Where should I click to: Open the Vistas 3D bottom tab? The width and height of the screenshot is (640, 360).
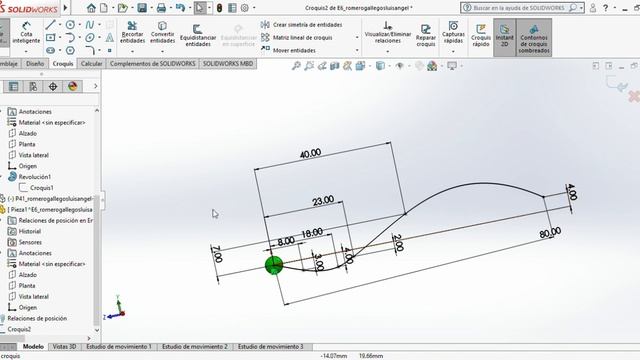(64, 347)
